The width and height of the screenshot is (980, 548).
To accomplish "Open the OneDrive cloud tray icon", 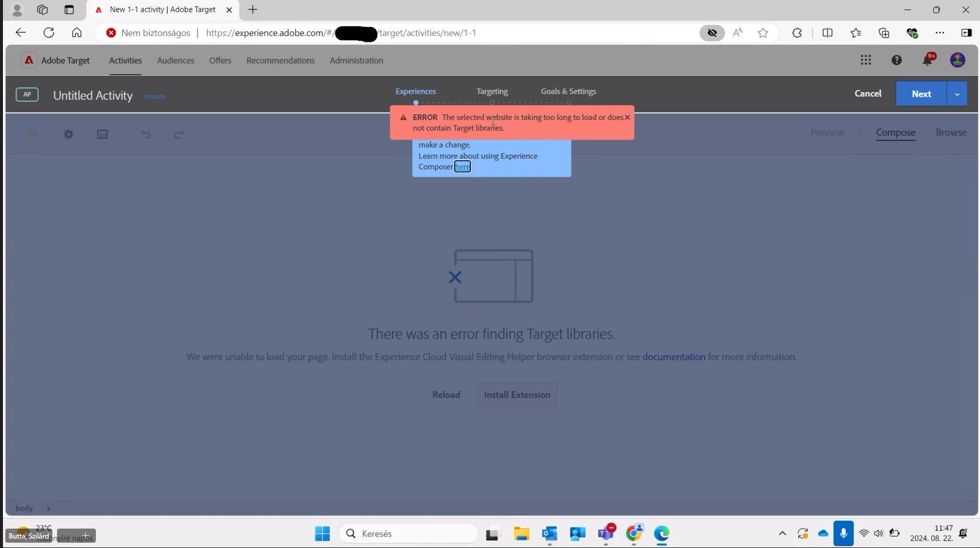I will [823, 534].
